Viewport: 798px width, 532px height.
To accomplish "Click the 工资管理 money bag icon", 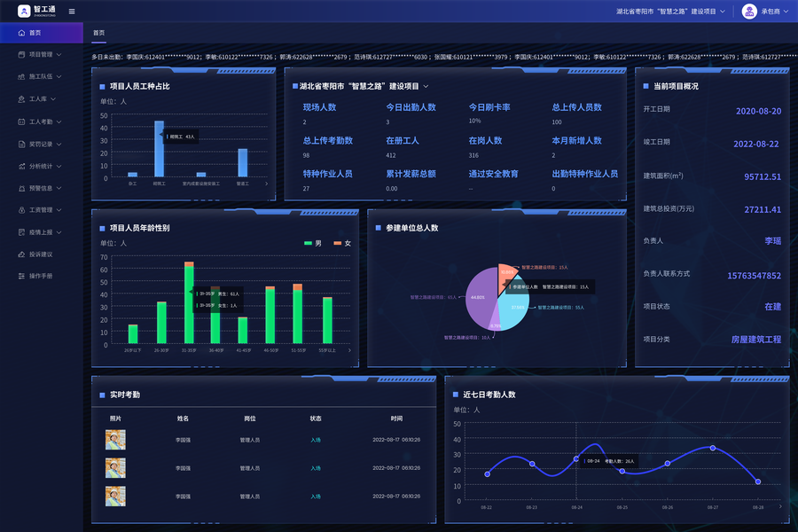I will pos(21,210).
